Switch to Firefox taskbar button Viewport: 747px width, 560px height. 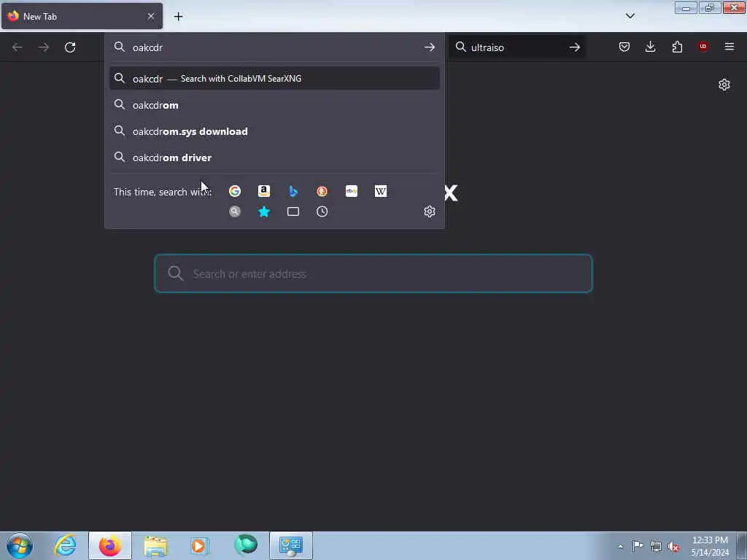point(110,545)
